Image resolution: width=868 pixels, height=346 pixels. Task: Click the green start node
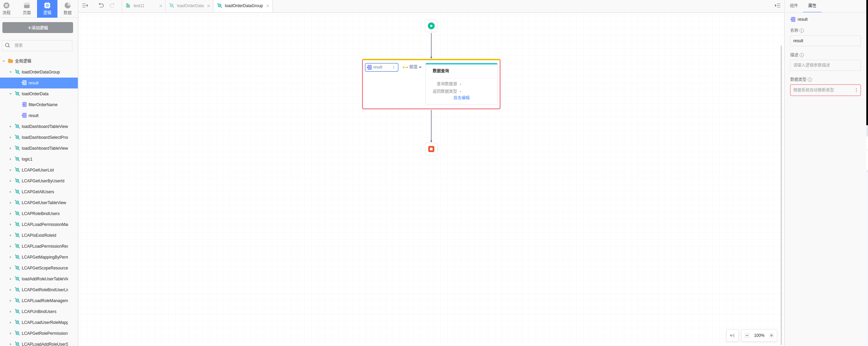(431, 26)
